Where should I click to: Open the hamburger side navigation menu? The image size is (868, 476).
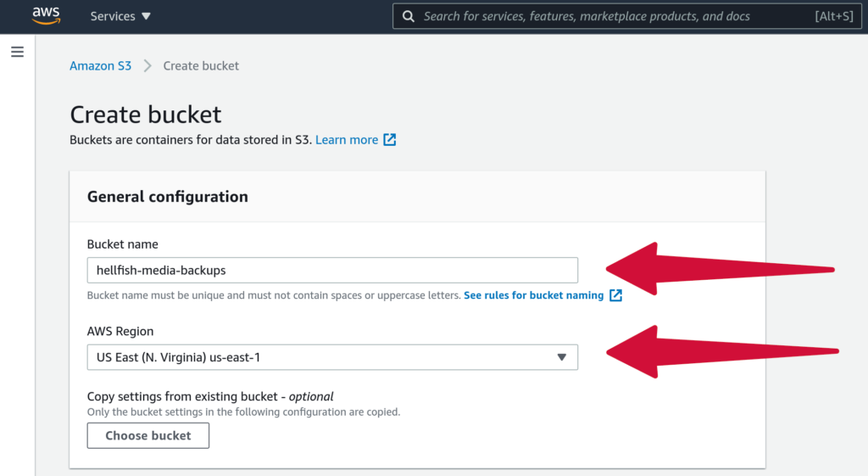pos(17,52)
